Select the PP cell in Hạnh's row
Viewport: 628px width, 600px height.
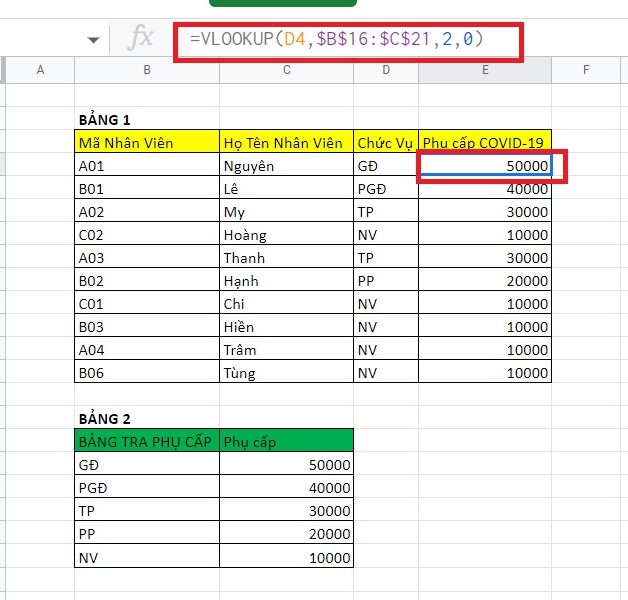click(x=386, y=280)
